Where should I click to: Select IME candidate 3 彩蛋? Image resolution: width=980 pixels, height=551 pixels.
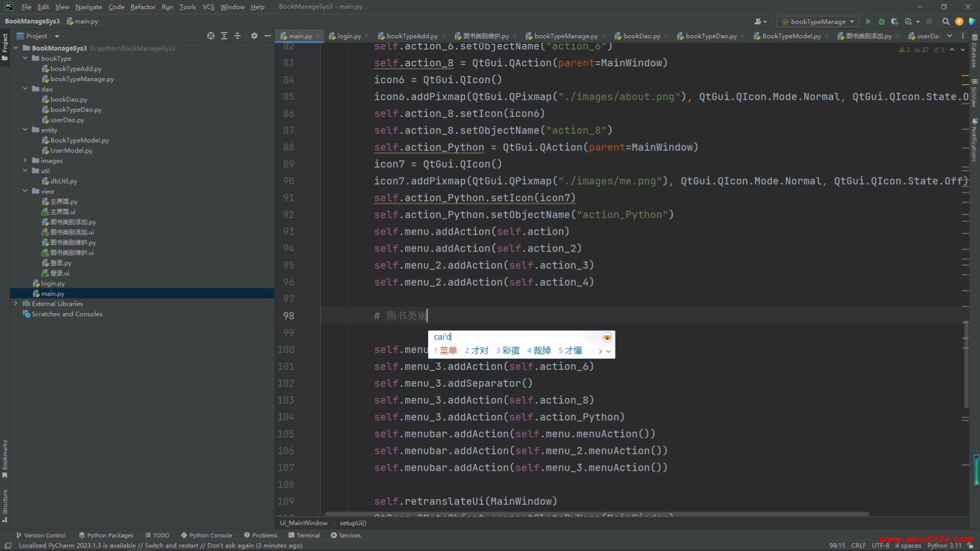(x=508, y=350)
